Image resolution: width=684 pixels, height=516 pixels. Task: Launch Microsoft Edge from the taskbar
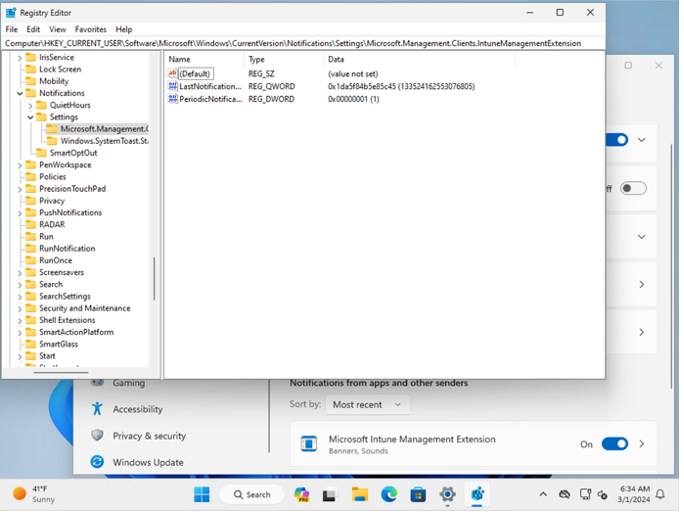click(x=389, y=494)
